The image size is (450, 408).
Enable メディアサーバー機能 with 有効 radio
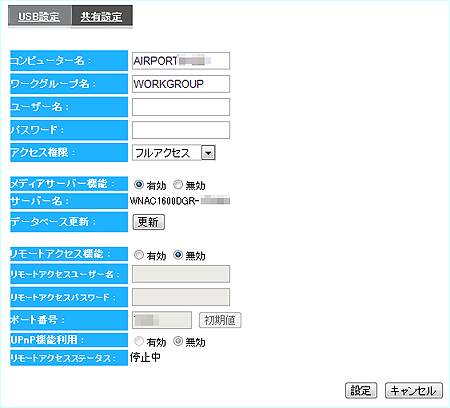pyautogui.click(x=139, y=184)
